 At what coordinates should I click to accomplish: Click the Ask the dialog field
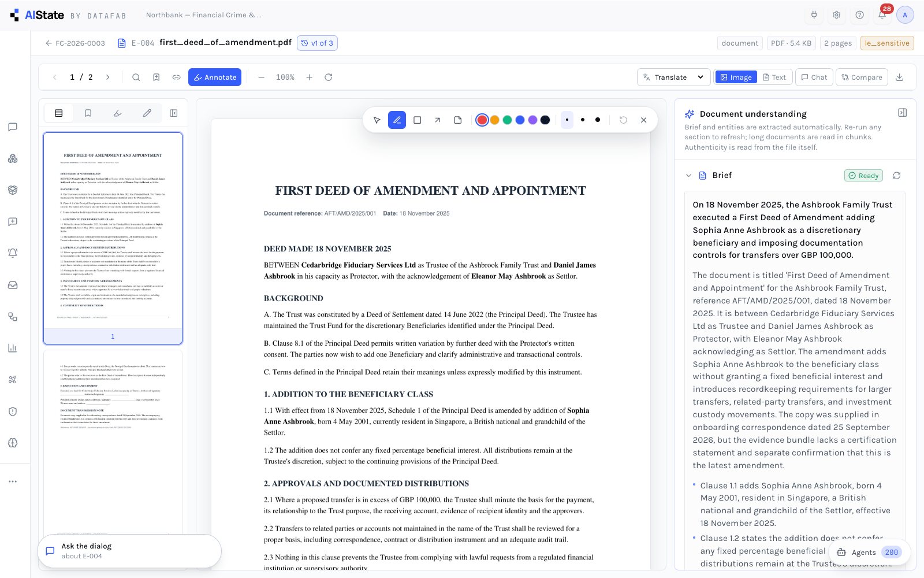point(129,551)
